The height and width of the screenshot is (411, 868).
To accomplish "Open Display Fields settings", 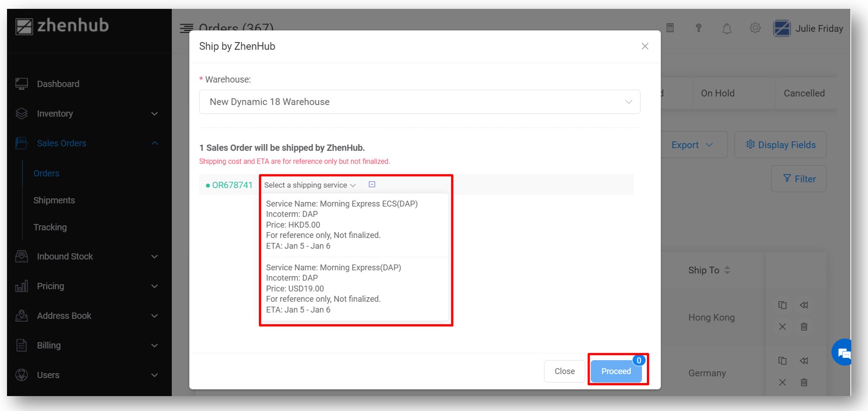I will point(780,145).
